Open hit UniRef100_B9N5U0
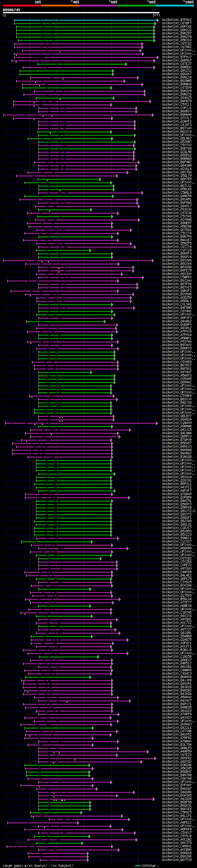This screenshot has width=197, height=868. 177,67
